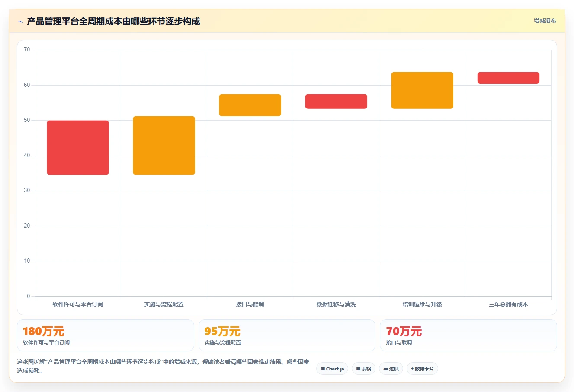Click the y-axis value 30
Viewport: 574px width, 392px height.
[27, 191]
